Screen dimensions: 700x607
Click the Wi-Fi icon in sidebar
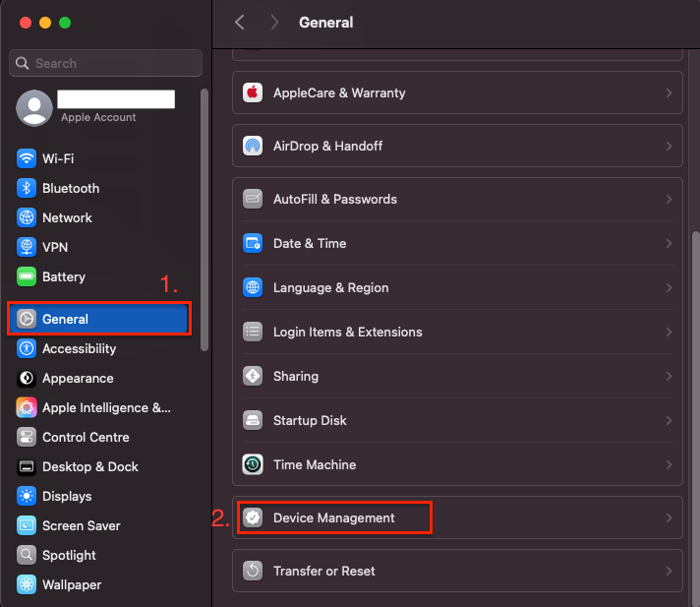tap(26, 158)
